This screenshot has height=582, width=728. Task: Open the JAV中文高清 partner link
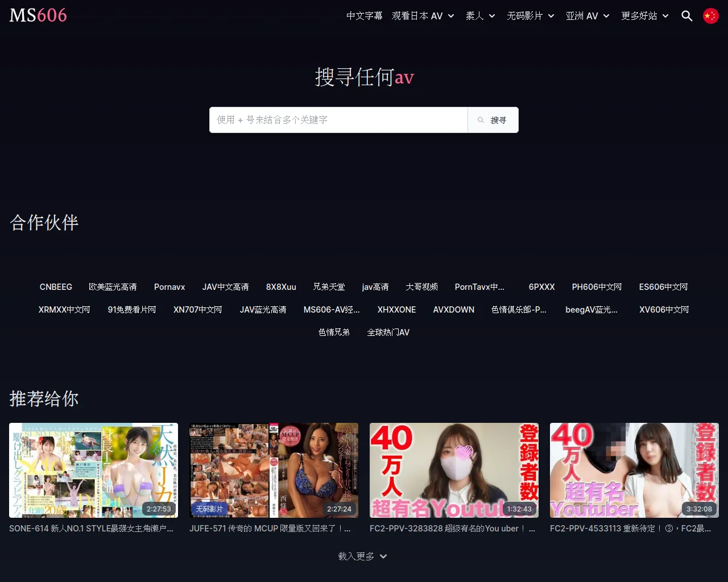(226, 287)
